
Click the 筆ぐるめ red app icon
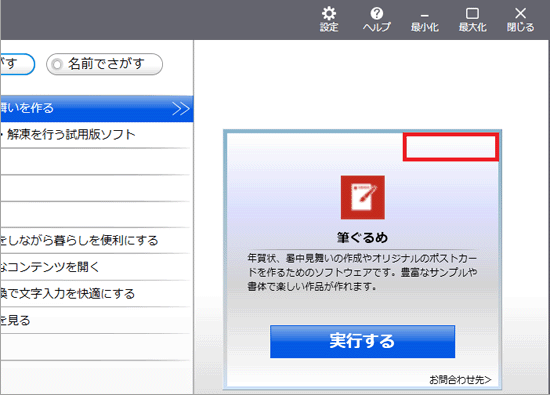[363, 198]
